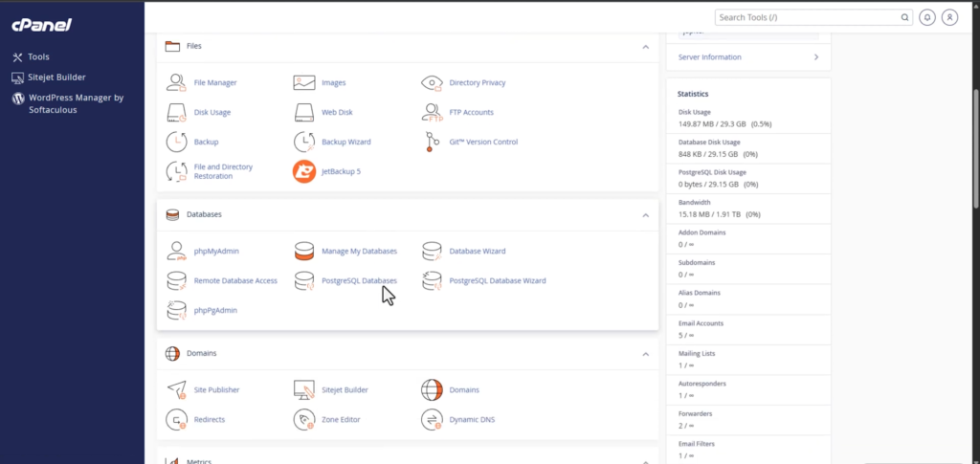The height and width of the screenshot is (464, 980).
Task: Open the phpMyAdmin icon
Action: (x=176, y=252)
